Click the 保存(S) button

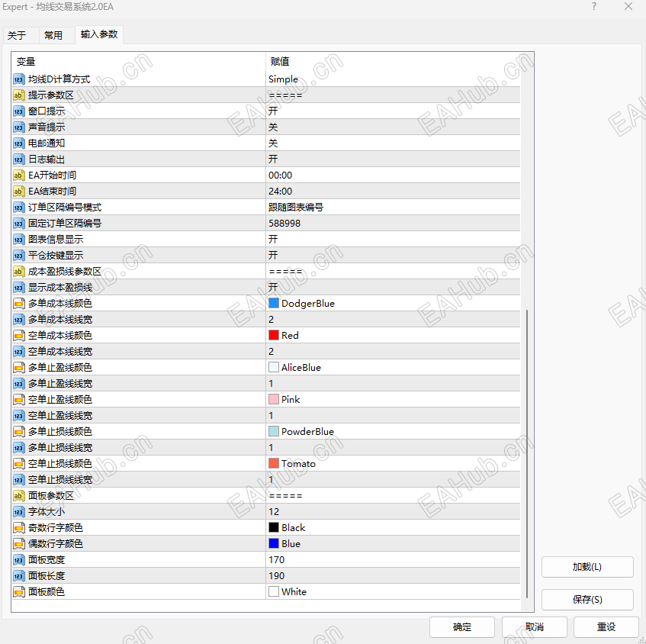[587, 600]
